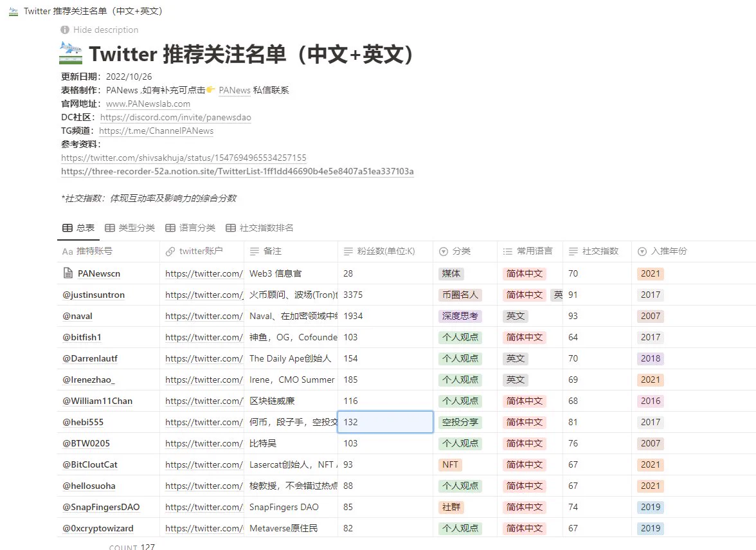Screen dimensions: 756x550
Task: Click the table icon on 总表 tab
Action: pos(67,228)
